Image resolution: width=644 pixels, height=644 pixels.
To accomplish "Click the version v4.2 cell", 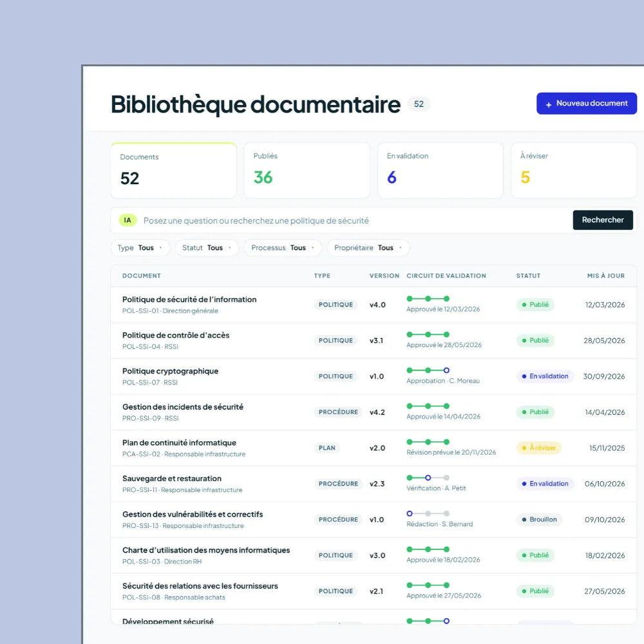I will click(377, 412).
